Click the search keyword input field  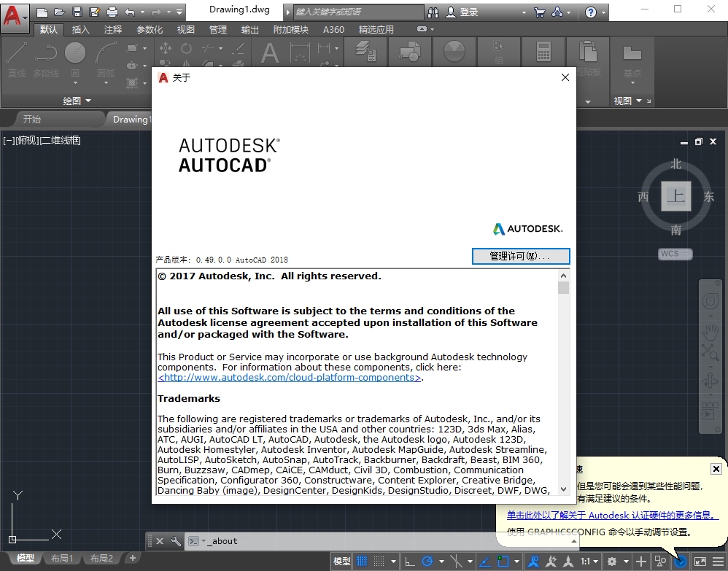(357, 12)
